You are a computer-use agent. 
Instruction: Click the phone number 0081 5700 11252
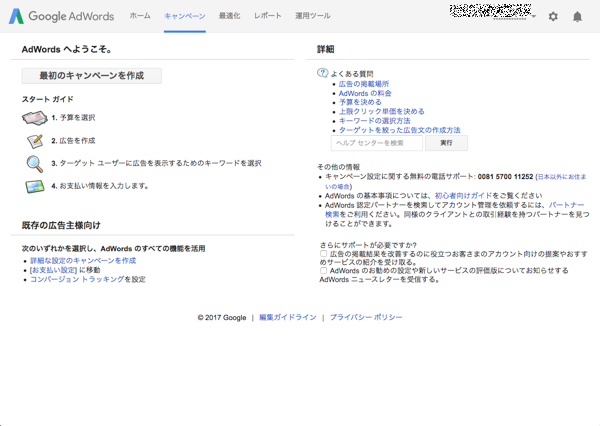click(505, 176)
